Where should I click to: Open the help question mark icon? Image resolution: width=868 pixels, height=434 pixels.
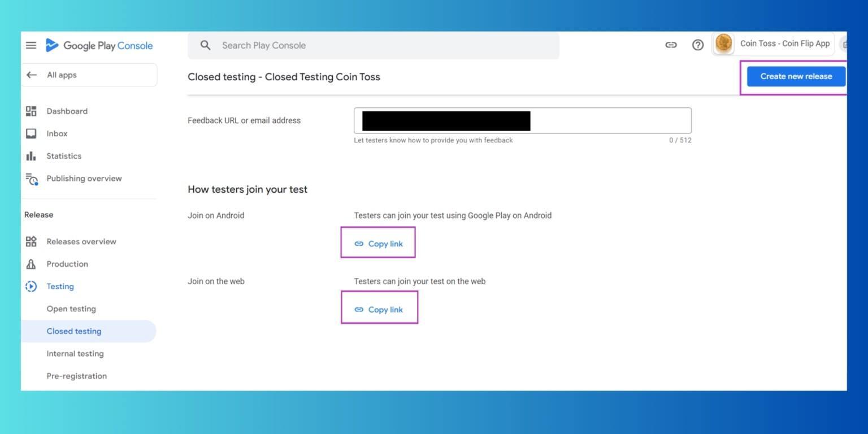coord(698,45)
